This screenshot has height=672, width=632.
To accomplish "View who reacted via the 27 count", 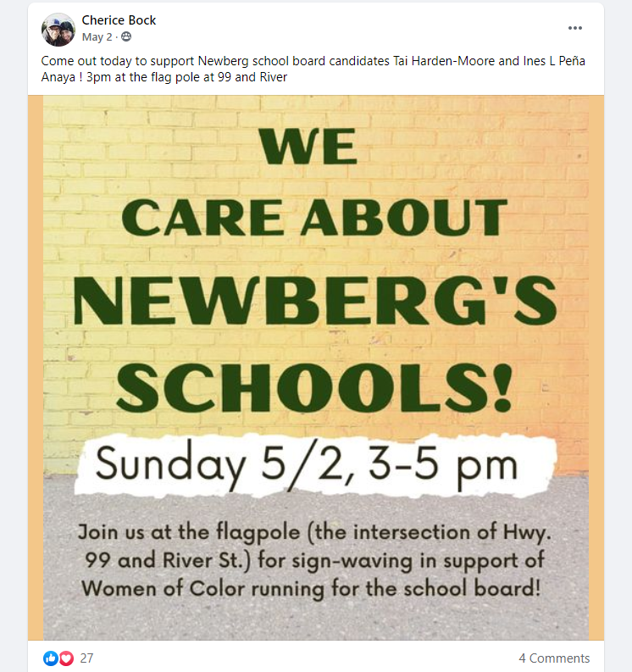I will [86, 658].
